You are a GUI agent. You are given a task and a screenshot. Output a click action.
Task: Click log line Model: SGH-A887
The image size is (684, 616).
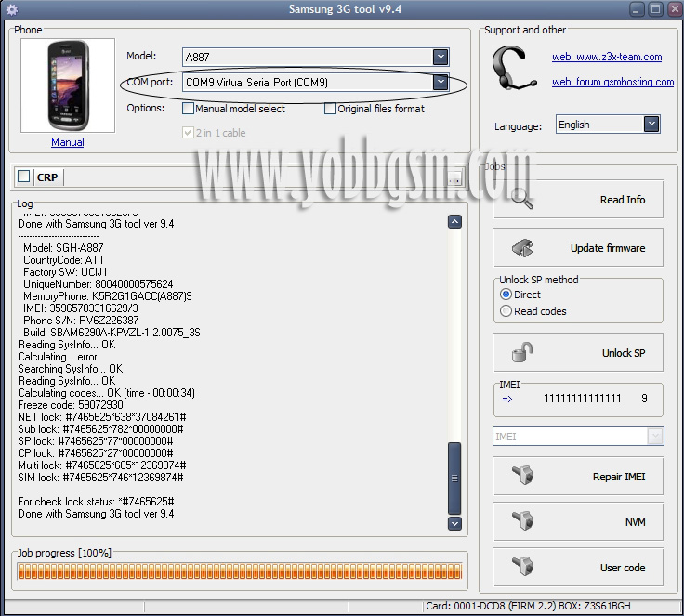63,248
